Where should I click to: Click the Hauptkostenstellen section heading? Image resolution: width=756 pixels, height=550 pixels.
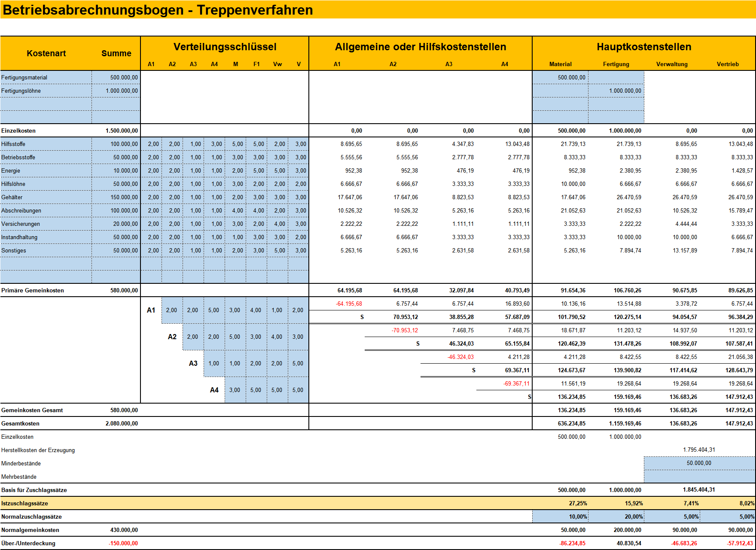pyautogui.click(x=644, y=47)
